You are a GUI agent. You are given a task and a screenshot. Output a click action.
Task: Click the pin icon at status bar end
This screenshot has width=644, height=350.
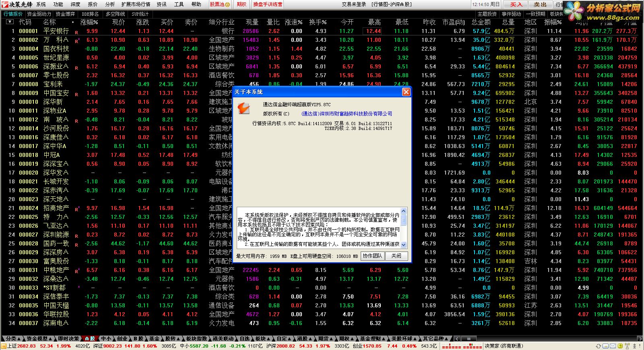[x=640, y=346]
